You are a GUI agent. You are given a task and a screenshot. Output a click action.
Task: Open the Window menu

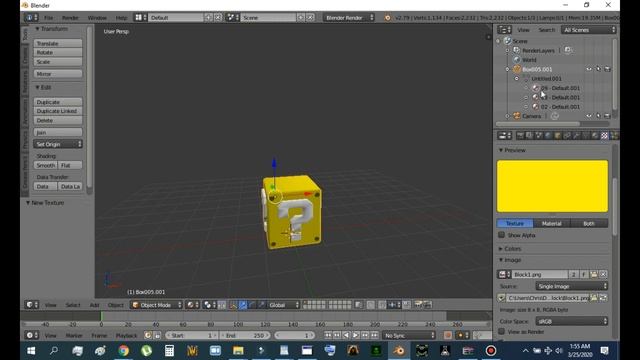(97, 18)
